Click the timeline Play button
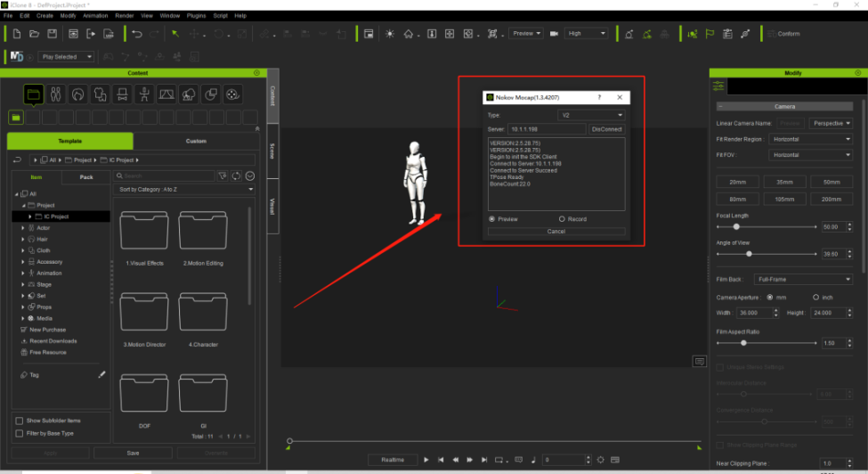 tap(426, 460)
